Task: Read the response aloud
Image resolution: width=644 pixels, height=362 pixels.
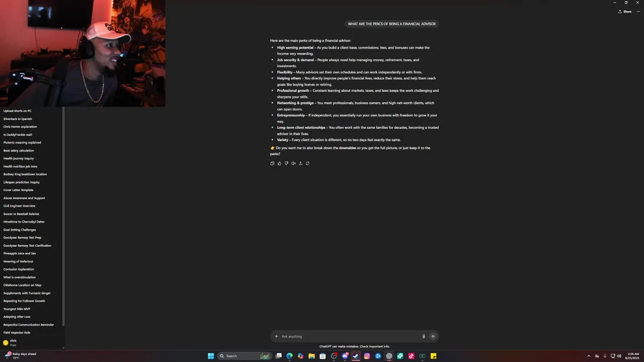Action: click(293, 163)
